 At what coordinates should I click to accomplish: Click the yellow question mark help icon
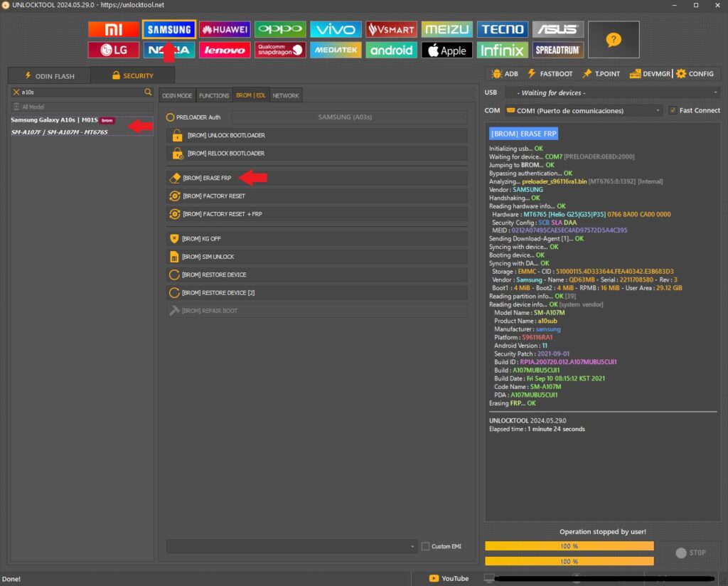pos(613,40)
